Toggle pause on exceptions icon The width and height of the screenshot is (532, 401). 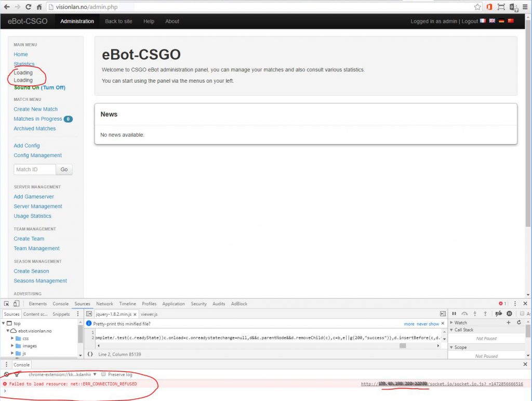pyautogui.click(x=509, y=314)
